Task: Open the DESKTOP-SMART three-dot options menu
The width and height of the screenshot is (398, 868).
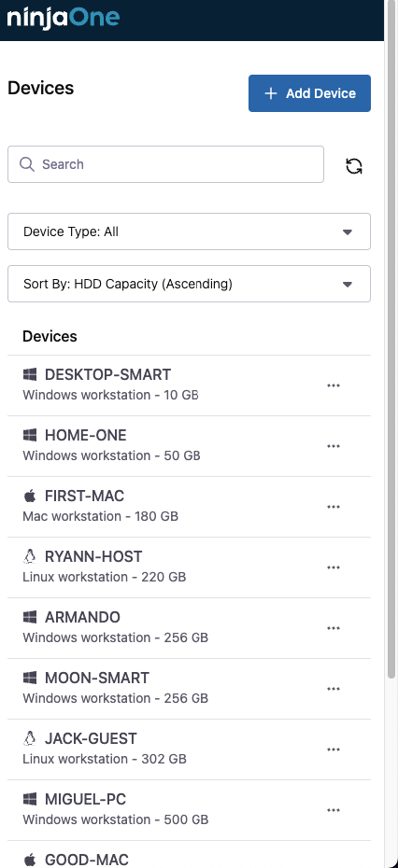Action: pos(334,385)
